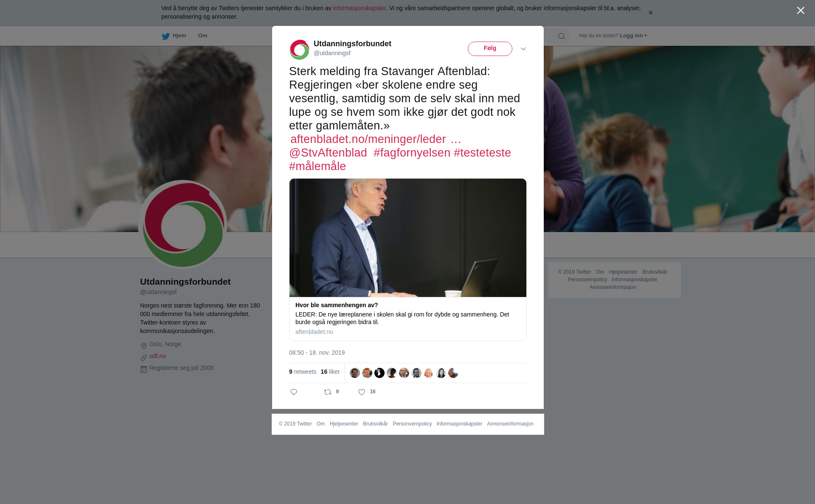Open the article card photo
815x504 pixels.
pos(408,238)
